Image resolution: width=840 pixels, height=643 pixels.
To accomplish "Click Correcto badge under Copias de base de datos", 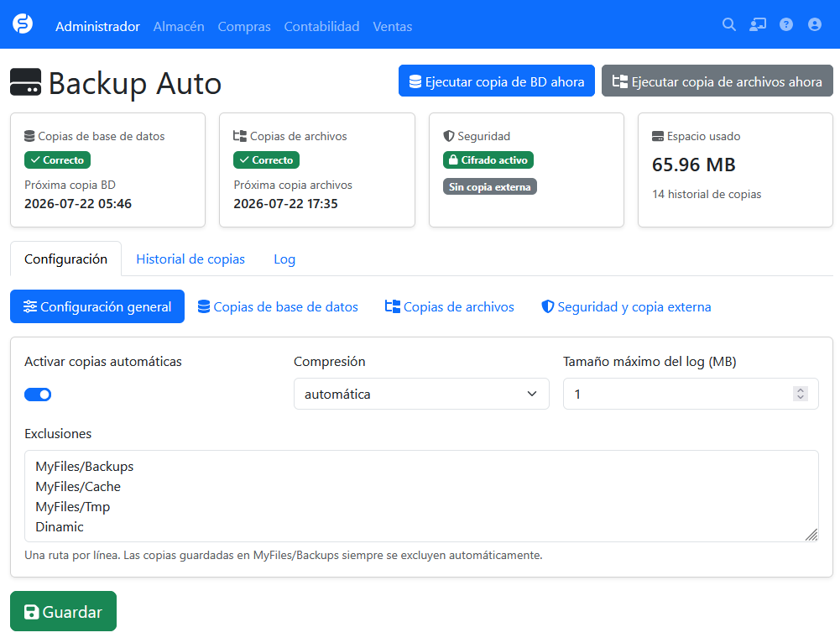I will coord(57,159).
